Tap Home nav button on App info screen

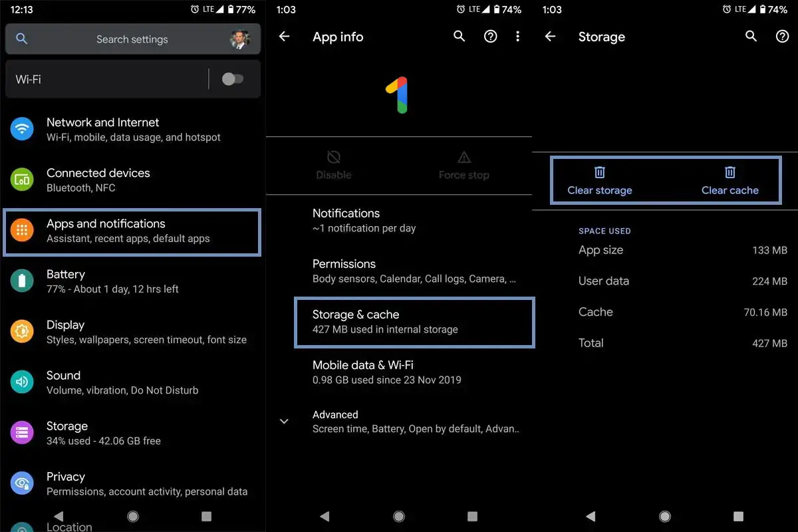pos(399,516)
